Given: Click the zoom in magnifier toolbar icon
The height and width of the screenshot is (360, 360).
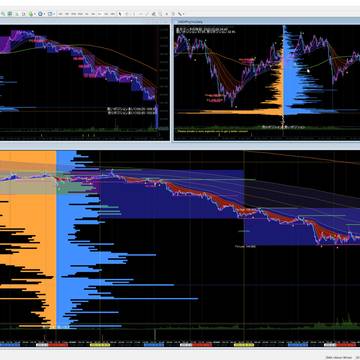Looking at the screenshot, I should [3, 14].
